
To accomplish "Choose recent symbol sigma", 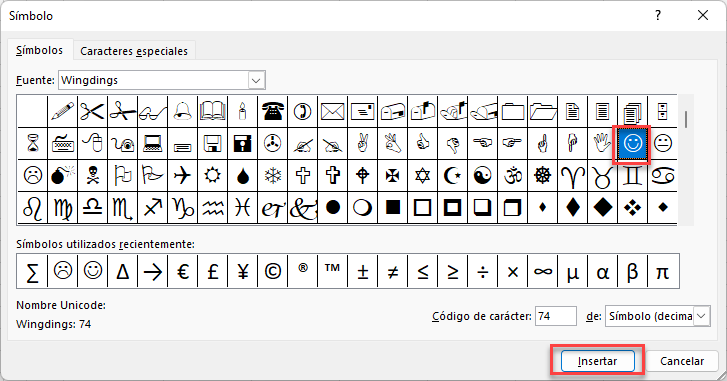I will pos(32,271).
